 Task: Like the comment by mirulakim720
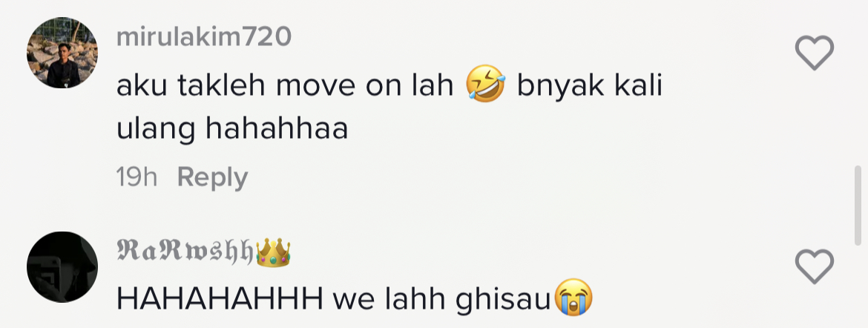815,53
